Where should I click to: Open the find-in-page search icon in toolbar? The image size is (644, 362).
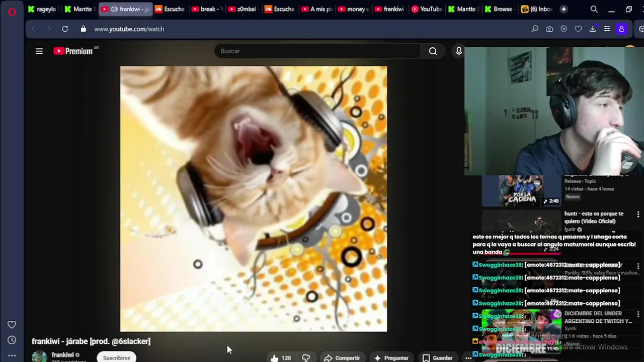tap(535, 29)
